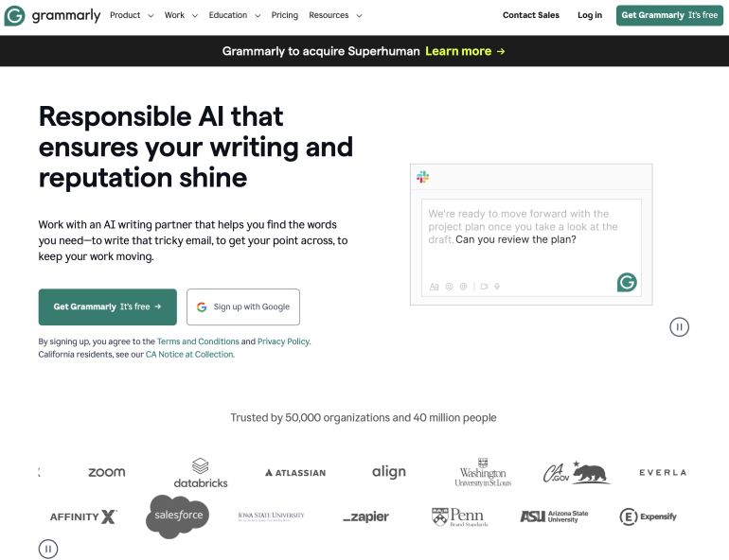
Task: Expand the Work dropdown chevron
Action: (x=195, y=16)
